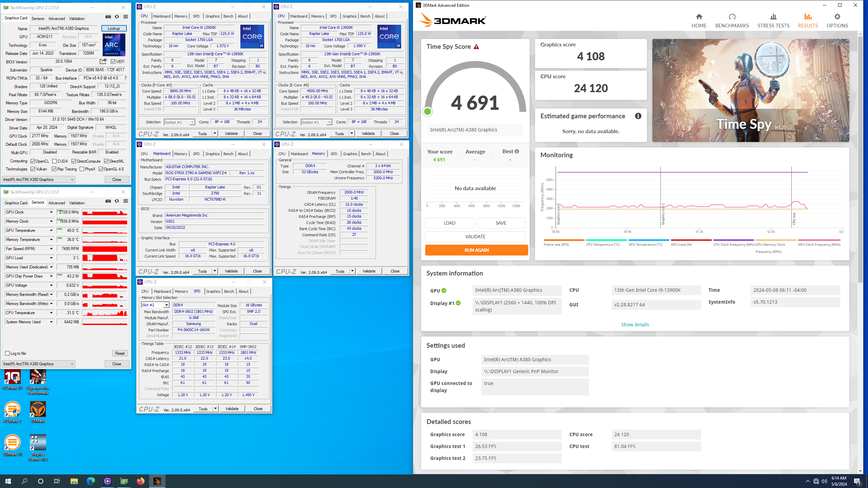Open GPU selection dropdown in top GPU-Z
The width and height of the screenshot is (868, 488).
tap(39, 180)
